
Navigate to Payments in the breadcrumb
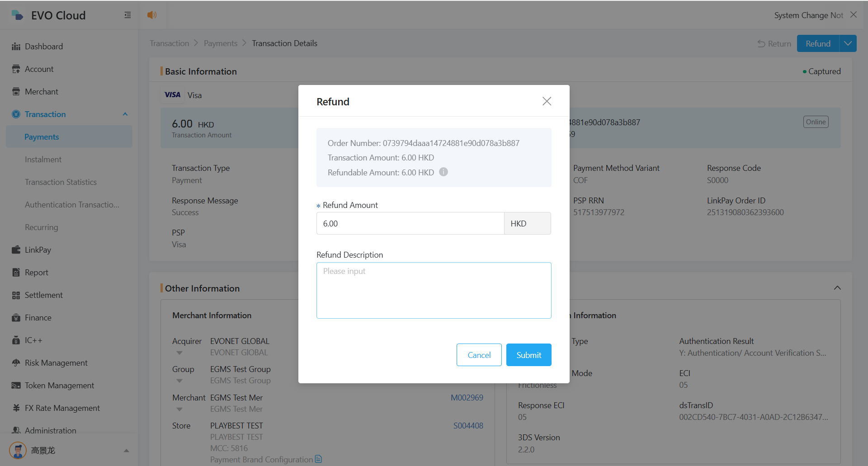(220, 43)
